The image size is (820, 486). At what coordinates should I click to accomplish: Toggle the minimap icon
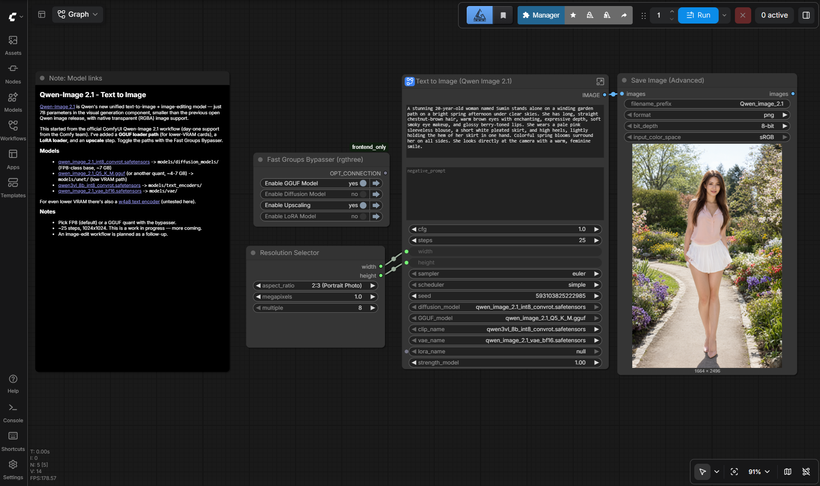(x=787, y=471)
